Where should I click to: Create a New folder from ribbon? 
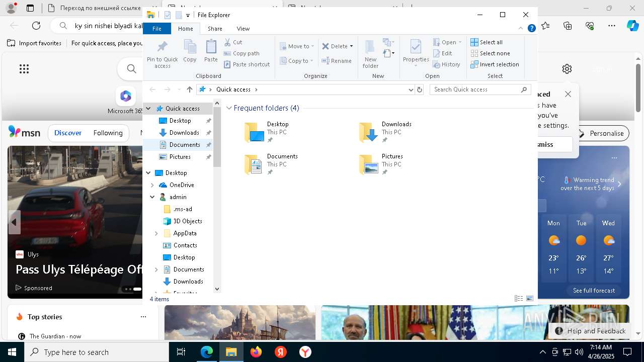point(370,54)
